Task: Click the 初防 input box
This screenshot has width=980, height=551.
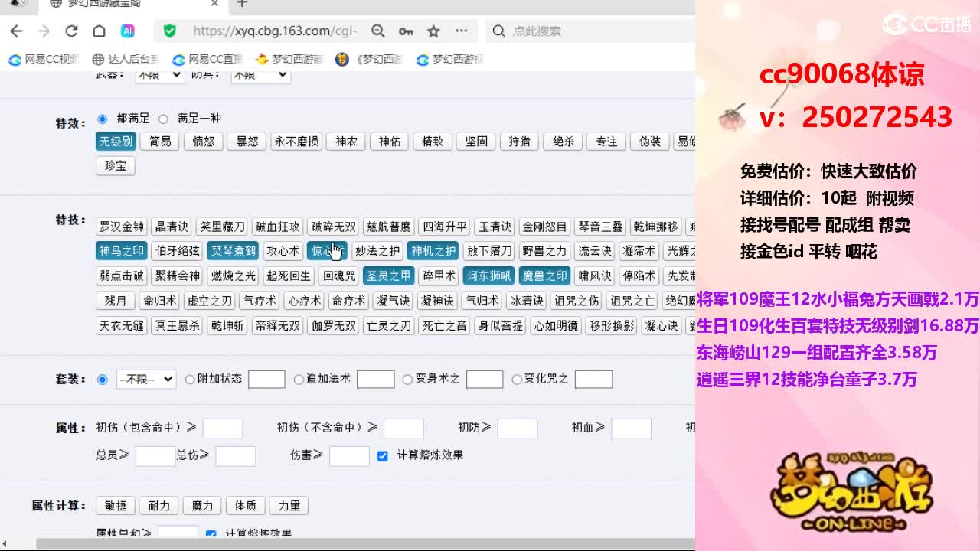Action: click(517, 429)
